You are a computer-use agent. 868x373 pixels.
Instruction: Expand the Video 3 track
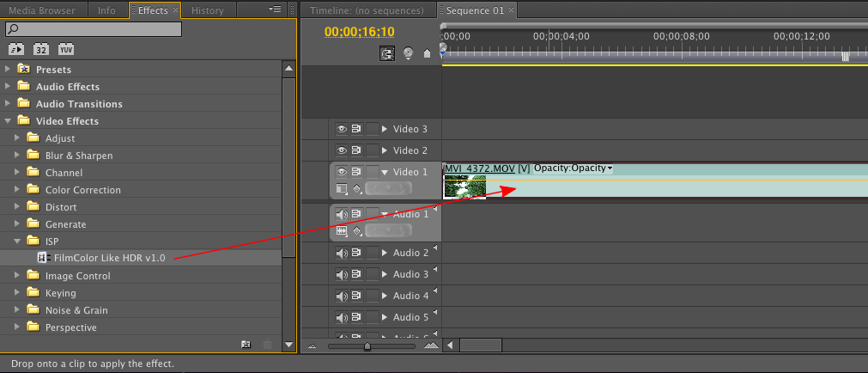pyautogui.click(x=385, y=129)
